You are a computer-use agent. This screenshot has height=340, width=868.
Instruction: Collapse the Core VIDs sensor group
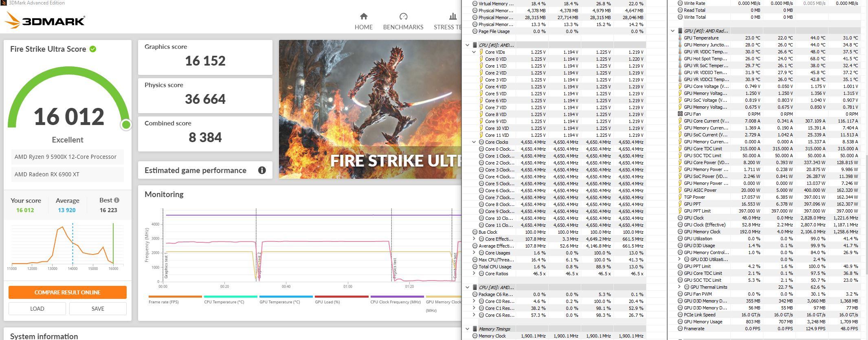pyautogui.click(x=474, y=52)
